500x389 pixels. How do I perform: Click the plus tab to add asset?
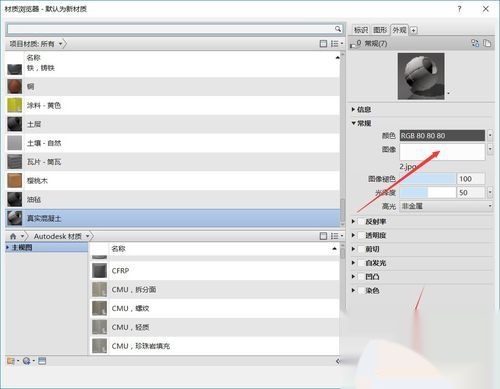coord(413,30)
